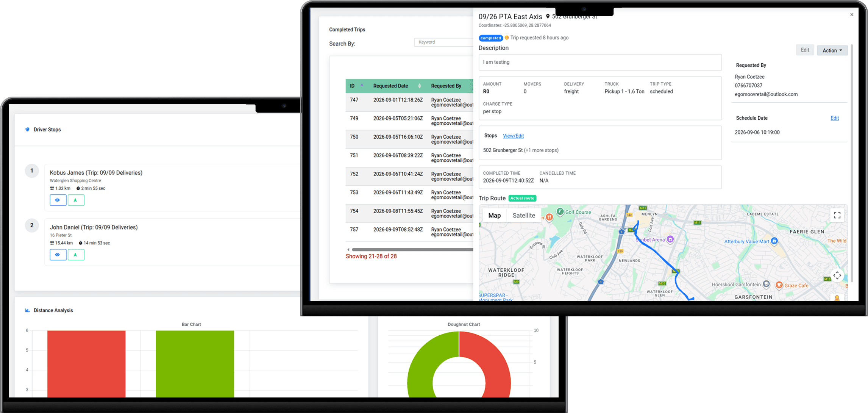Screen dimensions: 868x413
Task: Select trip row with ID 752
Action: point(409,176)
